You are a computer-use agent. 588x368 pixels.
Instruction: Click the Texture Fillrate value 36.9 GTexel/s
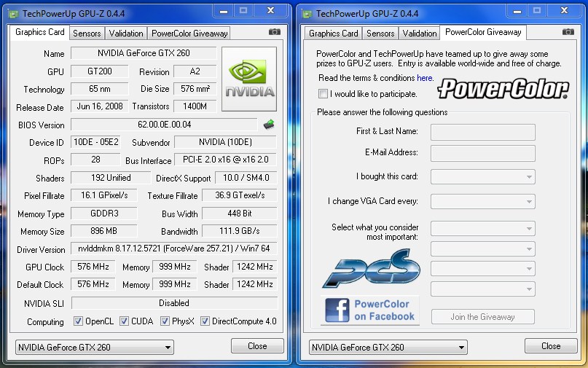(x=239, y=195)
